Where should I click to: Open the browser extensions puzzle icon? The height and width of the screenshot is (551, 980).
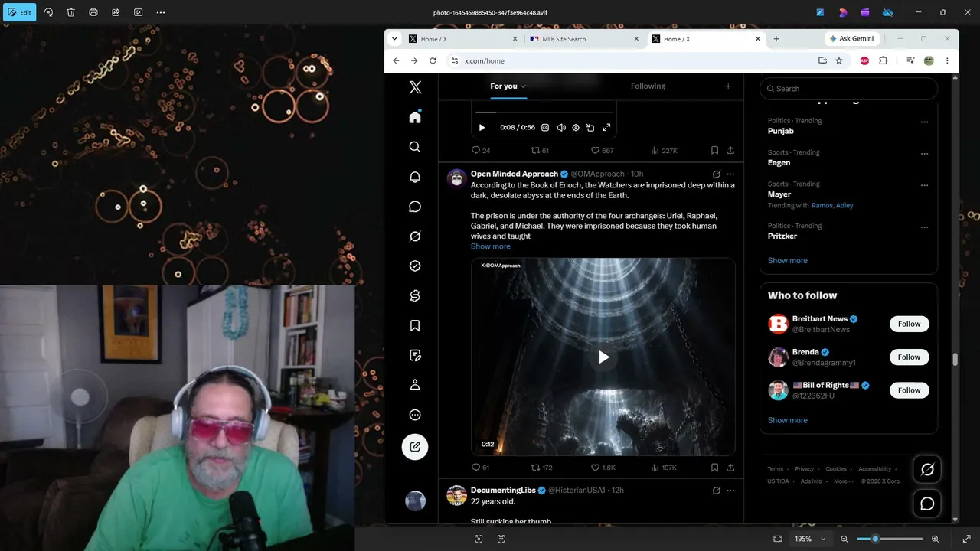(x=883, y=60)
